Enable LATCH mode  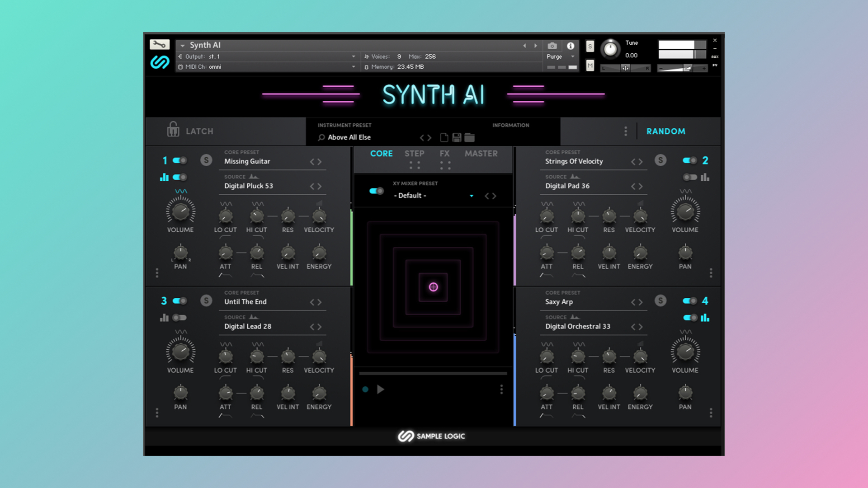click(190, 131)
